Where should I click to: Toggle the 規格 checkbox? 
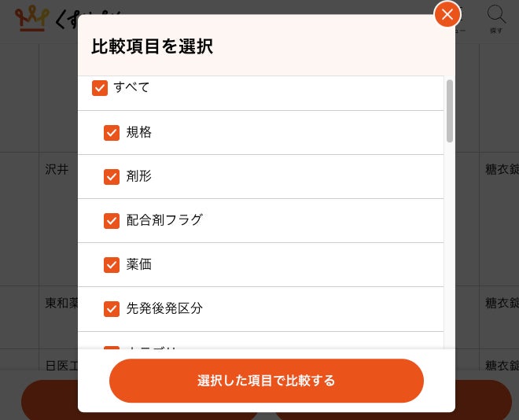112,133
